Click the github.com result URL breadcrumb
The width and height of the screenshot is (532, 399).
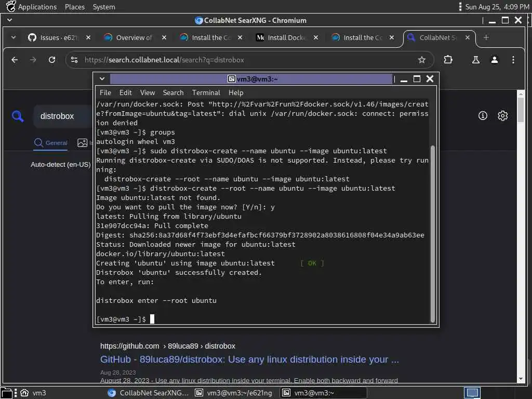coord(168,346)
